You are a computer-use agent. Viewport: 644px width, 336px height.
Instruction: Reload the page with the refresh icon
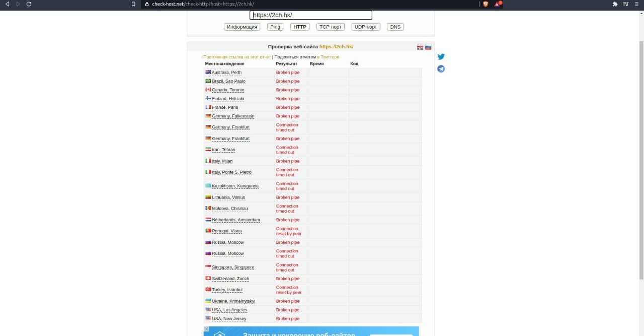pos(29,4)
